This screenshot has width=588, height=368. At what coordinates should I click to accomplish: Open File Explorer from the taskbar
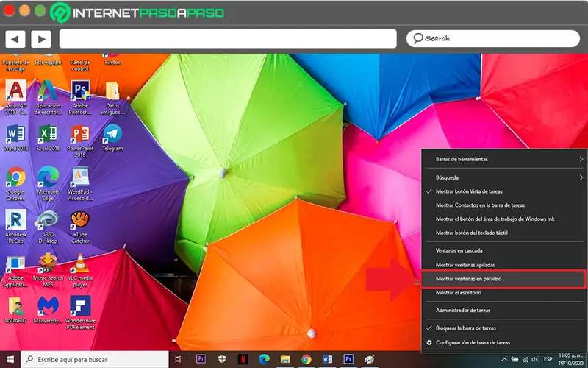pos(285,359)
